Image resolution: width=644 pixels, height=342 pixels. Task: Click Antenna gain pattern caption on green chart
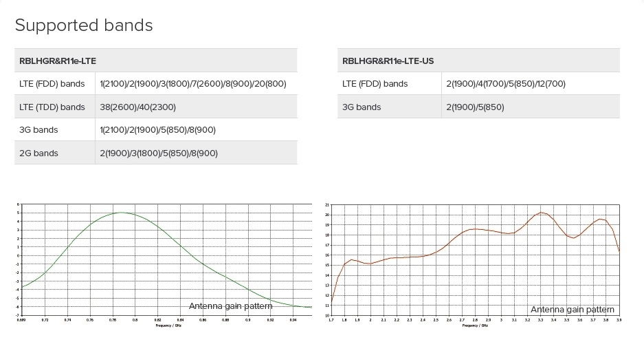(230, 306)
